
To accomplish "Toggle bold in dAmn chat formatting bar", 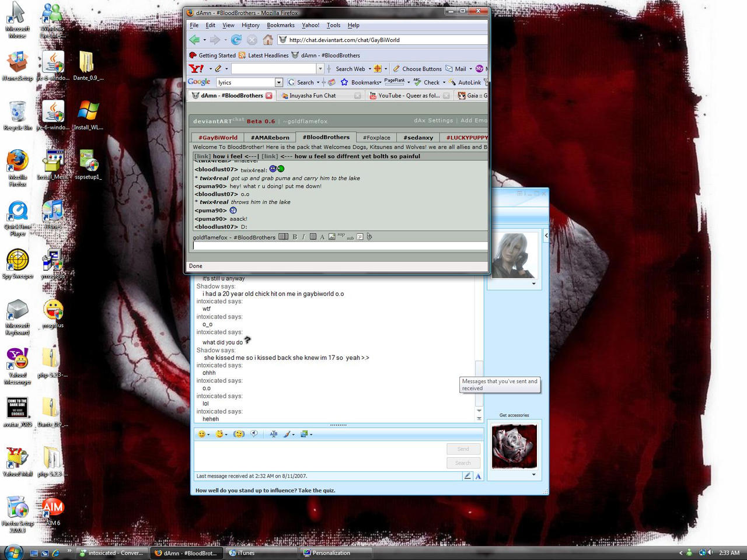I will tap(295, 237).
